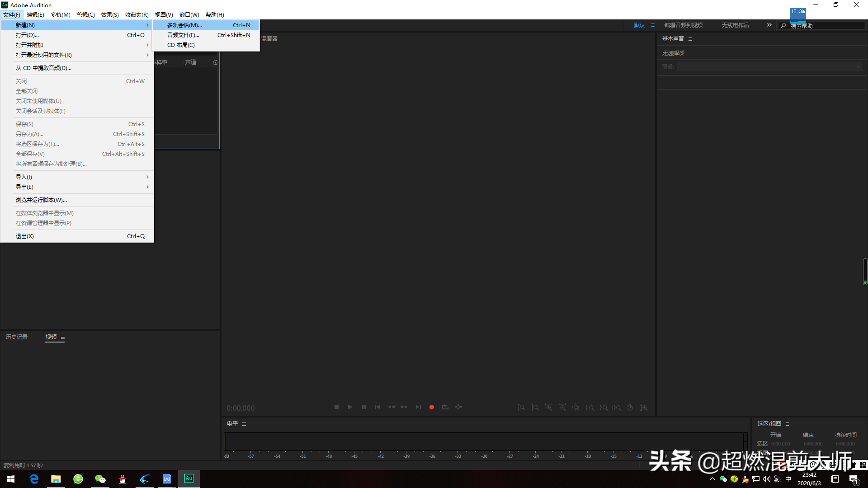The image size is (868, 488).
Task: Switch to Radio Production workspace
Action: (x=735, y=25)
